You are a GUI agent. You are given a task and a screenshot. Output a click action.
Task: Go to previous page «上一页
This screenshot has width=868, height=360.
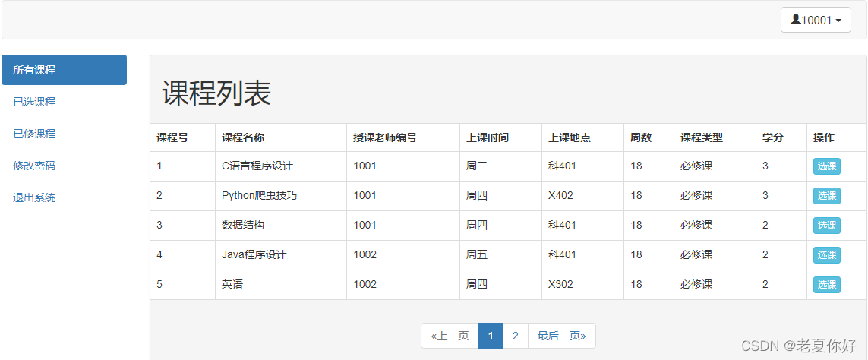pos(450,336)
